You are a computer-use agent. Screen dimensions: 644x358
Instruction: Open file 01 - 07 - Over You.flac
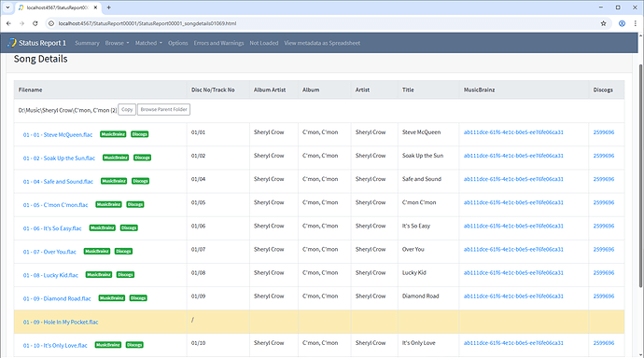pyautogui.click(x=49, y=252)
